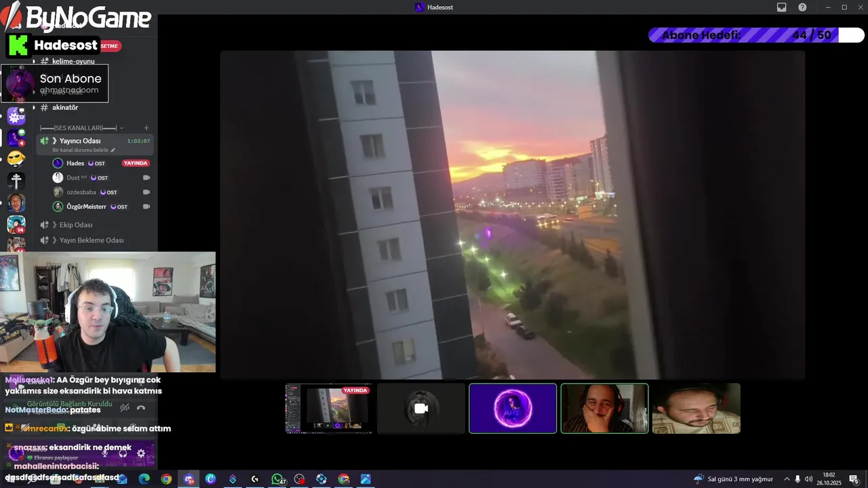The image size is (868, 488).
Task: Click the camera icon beside Dust
Action: [x=146, y=178]
